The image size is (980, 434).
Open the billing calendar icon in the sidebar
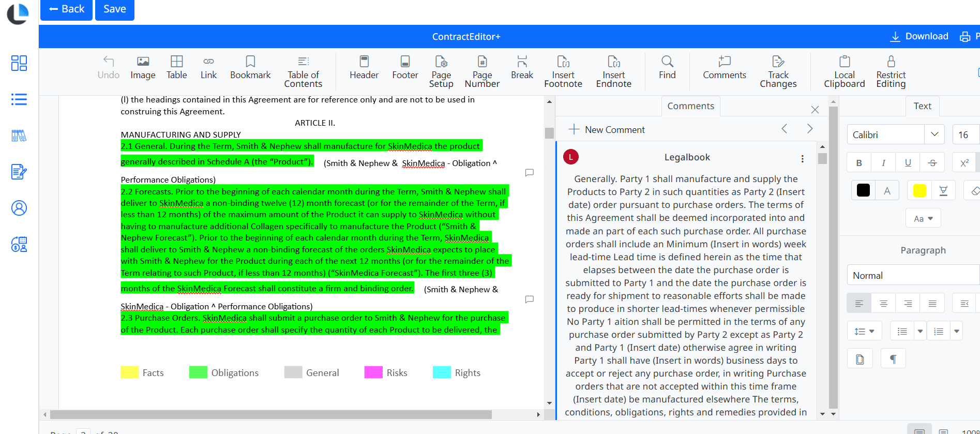tap(19, 244)
